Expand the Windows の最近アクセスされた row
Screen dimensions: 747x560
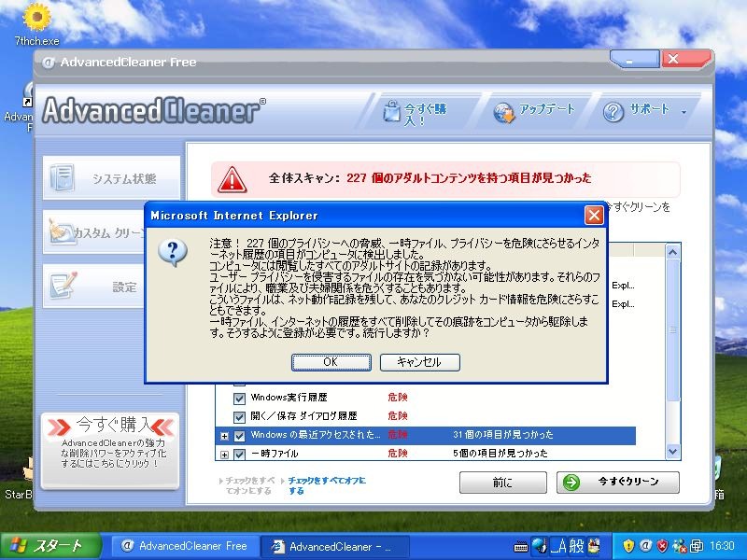pos(224,436)
